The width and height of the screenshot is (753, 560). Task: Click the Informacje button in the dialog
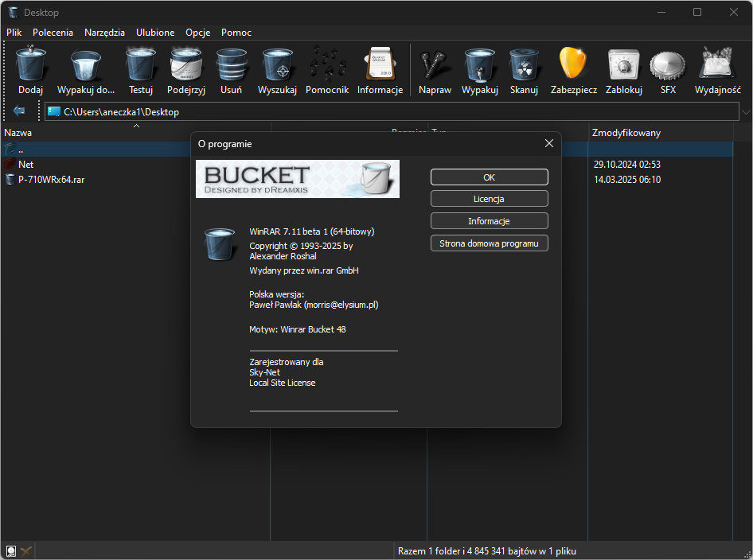490,221
